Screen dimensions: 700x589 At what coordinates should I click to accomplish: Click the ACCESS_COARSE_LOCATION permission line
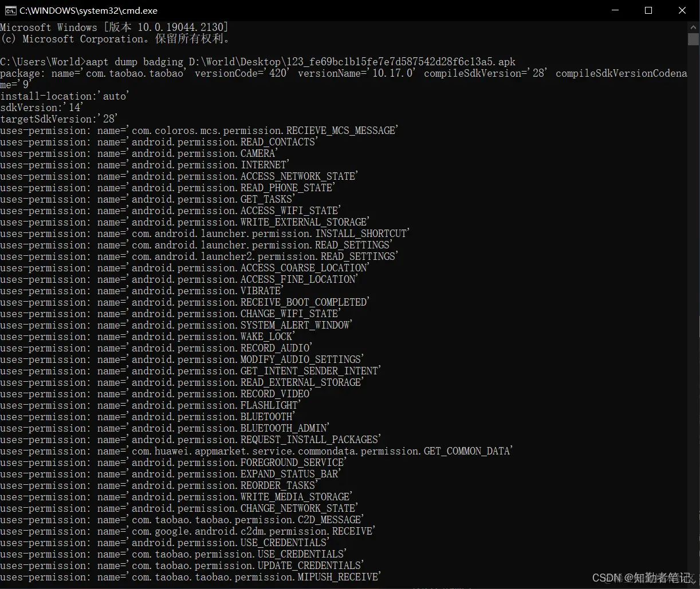tap(184, 268)
